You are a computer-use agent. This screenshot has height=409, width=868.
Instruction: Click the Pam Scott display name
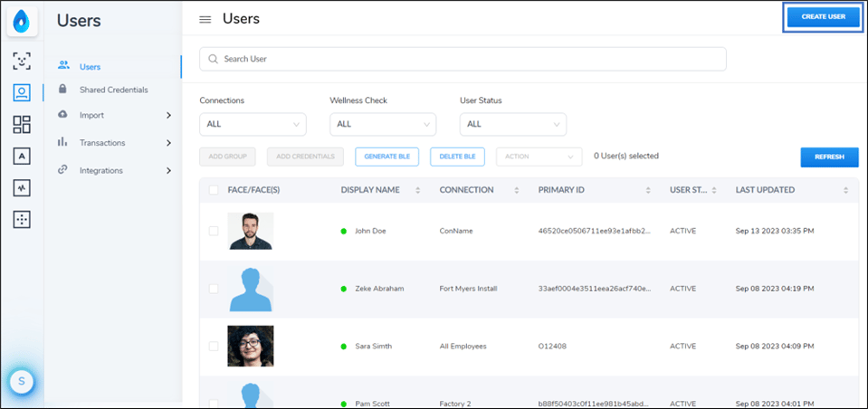click(x=373, y=404)
